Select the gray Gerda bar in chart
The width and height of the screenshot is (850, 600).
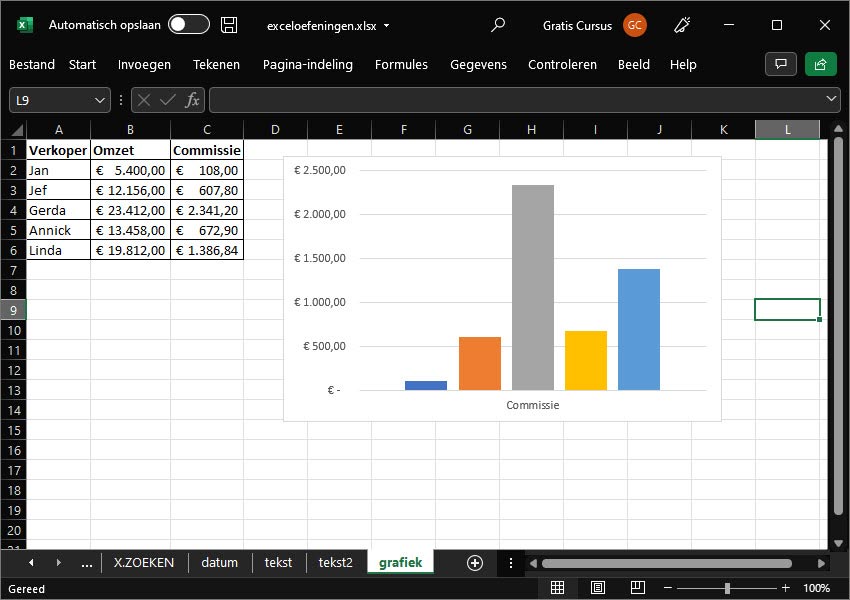tap(533, 287)
